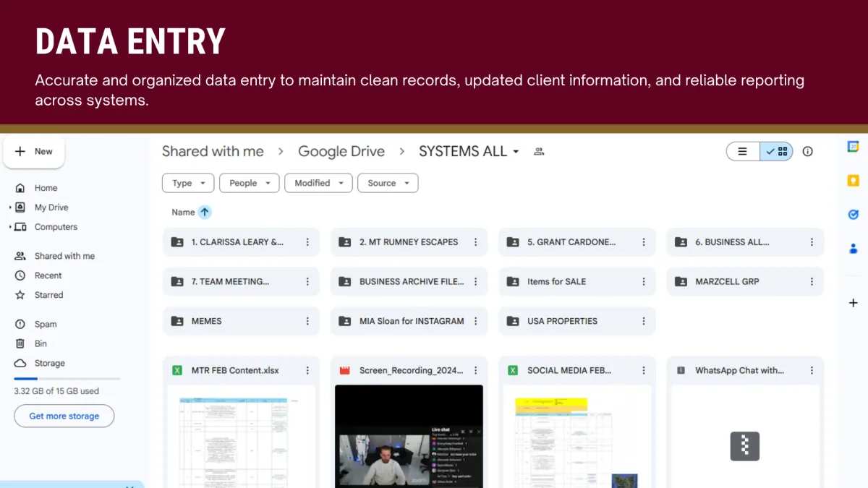This screenshot has width=868, height=488.
Task: Open Spam in the sidebar
Action: click(46, 325)
